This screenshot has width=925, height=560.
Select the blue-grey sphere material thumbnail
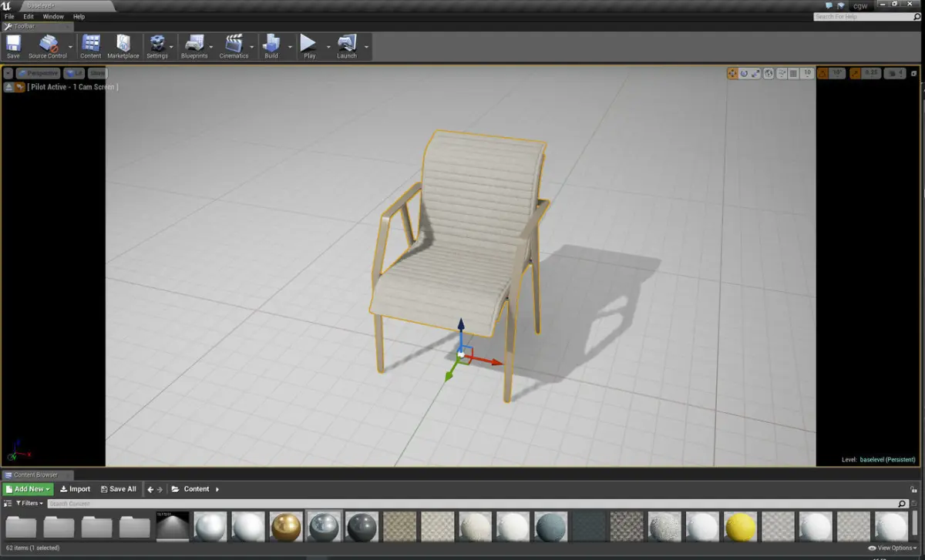pos(551,527)
